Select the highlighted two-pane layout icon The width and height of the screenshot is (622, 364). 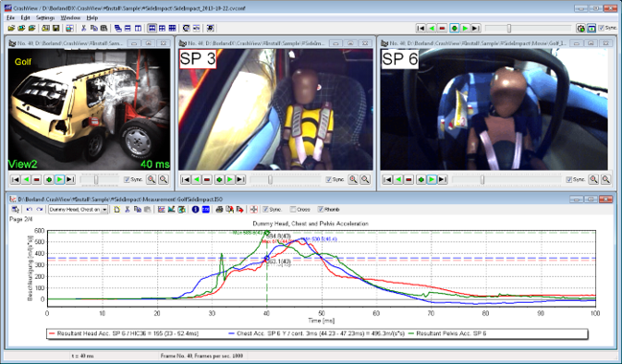pyautogui.click(x=152, y=28)
